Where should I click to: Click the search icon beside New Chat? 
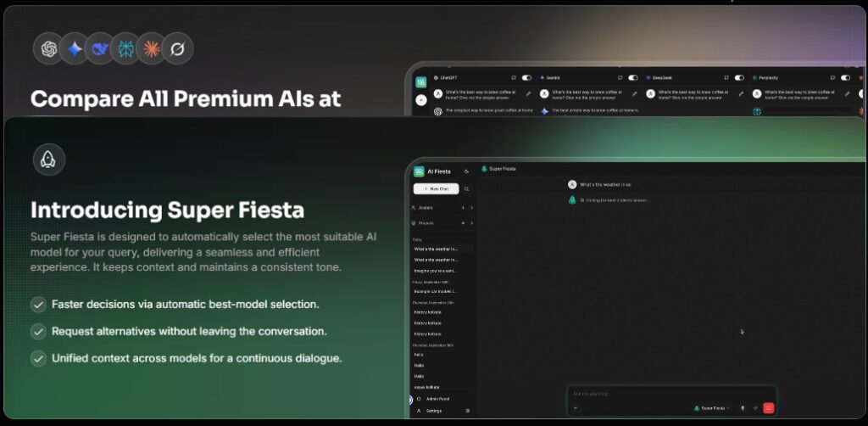pyautogui.click(x=467, y=189)
